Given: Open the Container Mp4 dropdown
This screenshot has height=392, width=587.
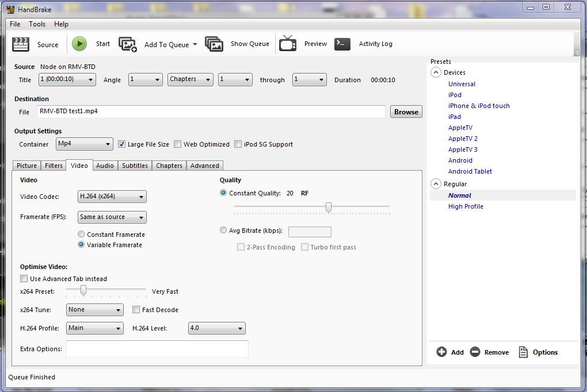Looking at the screenshot, I should click(84, 144).
